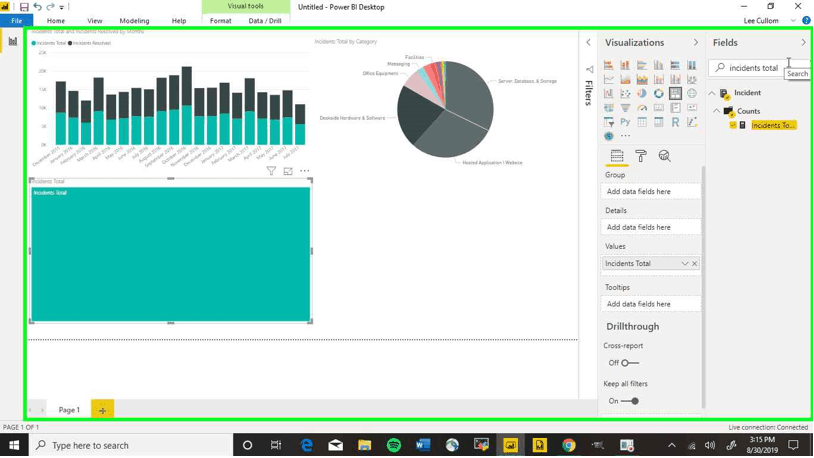The image size is (814, 458).
Task: Select the Card visualization
Action: (658, 108)
